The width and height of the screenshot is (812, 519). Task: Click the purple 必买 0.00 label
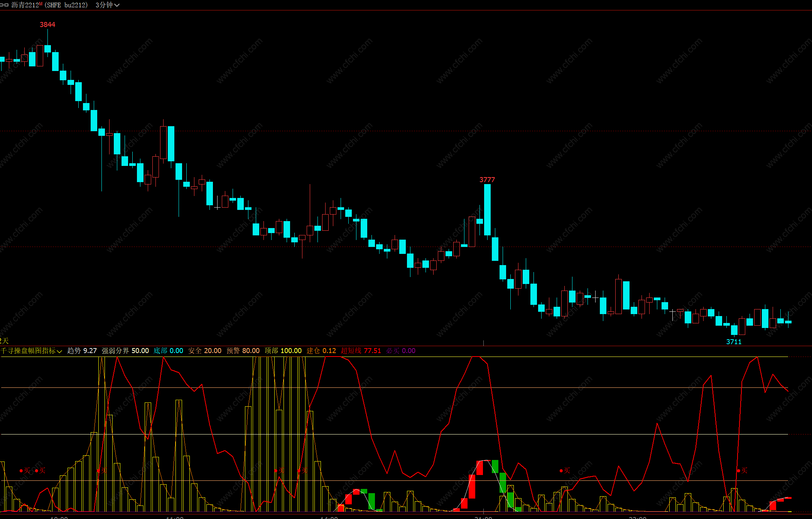400,351
